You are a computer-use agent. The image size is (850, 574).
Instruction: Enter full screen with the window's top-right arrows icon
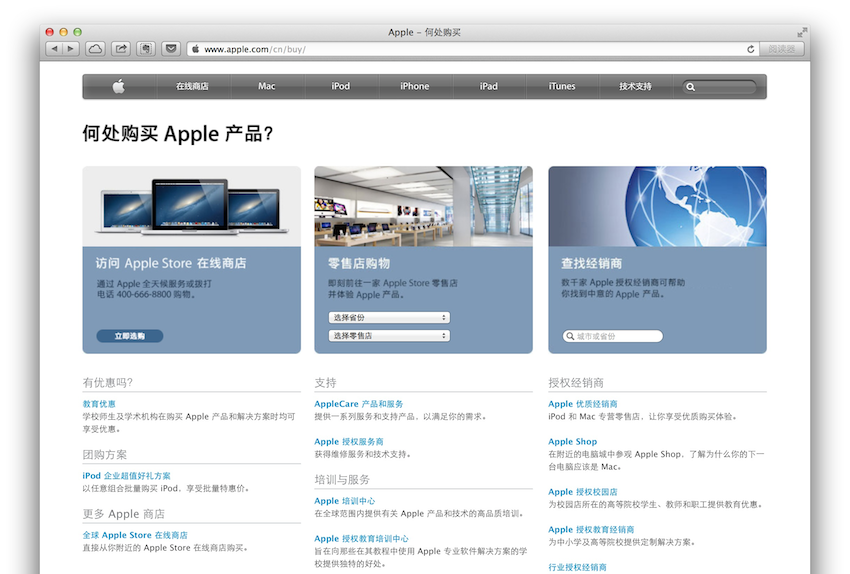click(x=802, y=33)
